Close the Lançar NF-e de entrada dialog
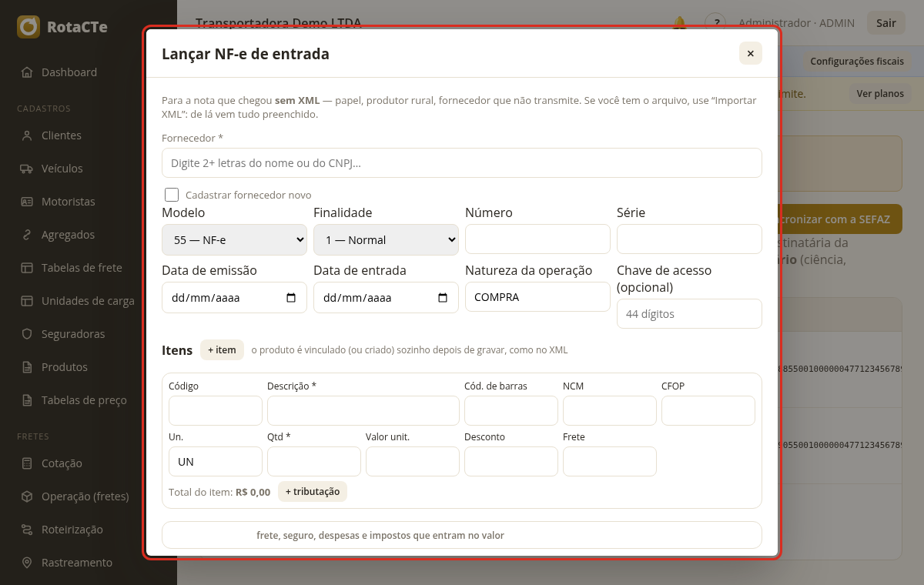 coord(751,53)
